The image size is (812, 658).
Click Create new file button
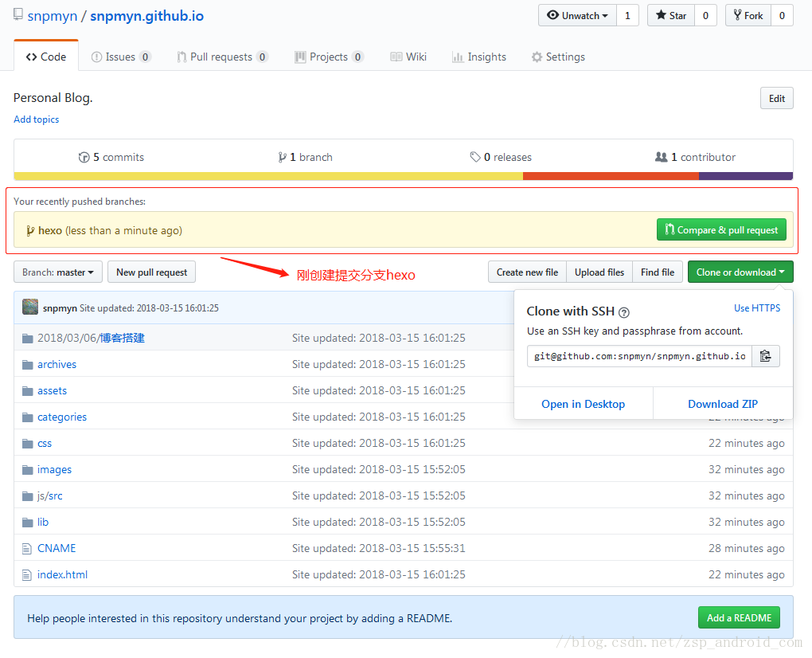[527, 272]
